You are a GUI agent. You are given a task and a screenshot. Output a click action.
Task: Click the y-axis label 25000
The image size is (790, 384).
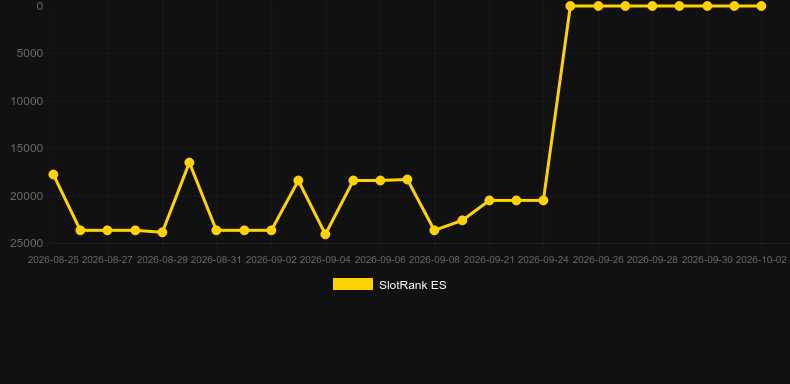pyautogui.click(x=27, y=243)
